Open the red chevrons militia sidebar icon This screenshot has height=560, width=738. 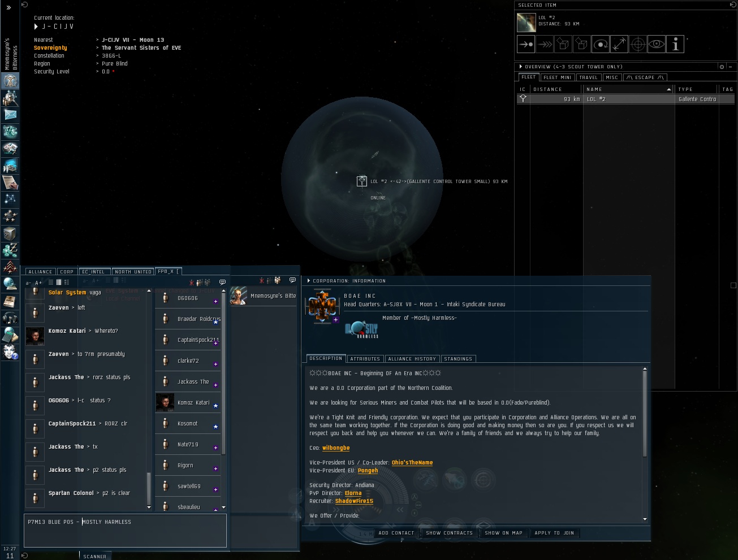pos(10,267)
